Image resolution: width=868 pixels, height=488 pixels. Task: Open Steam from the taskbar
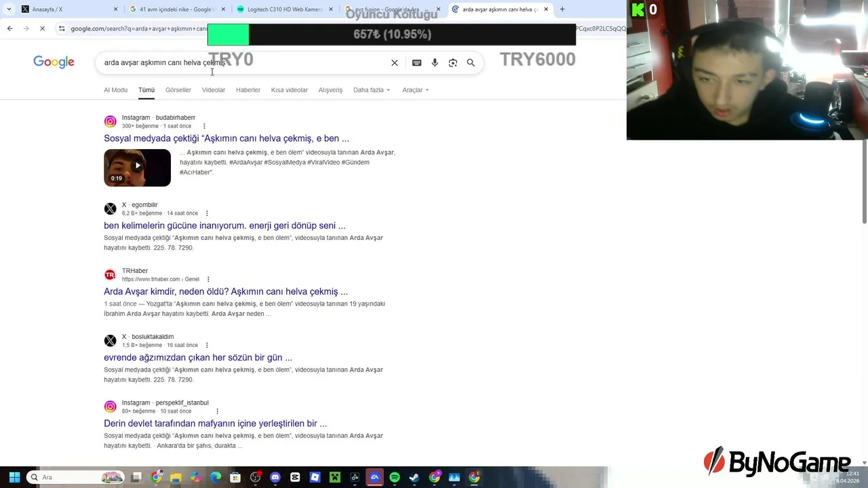414,477
